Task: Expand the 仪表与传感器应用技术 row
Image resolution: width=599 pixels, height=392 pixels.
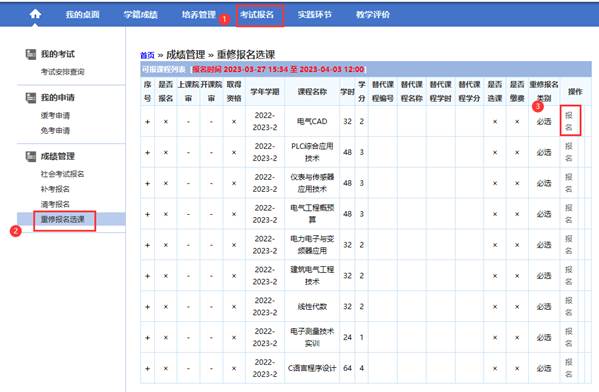Action: tap(147, 183)
